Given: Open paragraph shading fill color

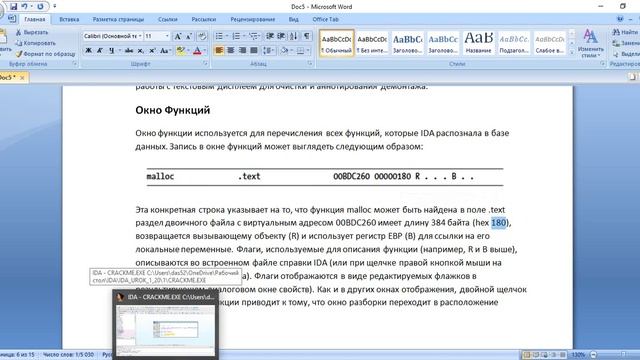Looking at the screenshot, I should (x=284, y=51).
